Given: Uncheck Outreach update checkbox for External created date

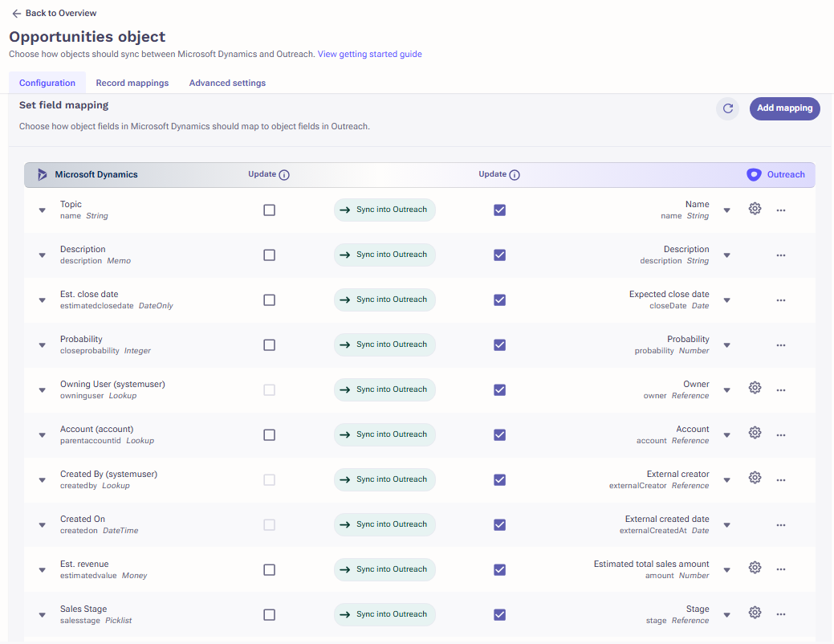Looking at the screenshot, I should (499, 525).
